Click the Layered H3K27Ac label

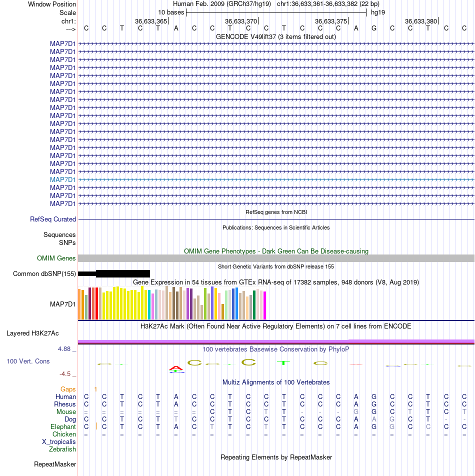tap(32, 333)
